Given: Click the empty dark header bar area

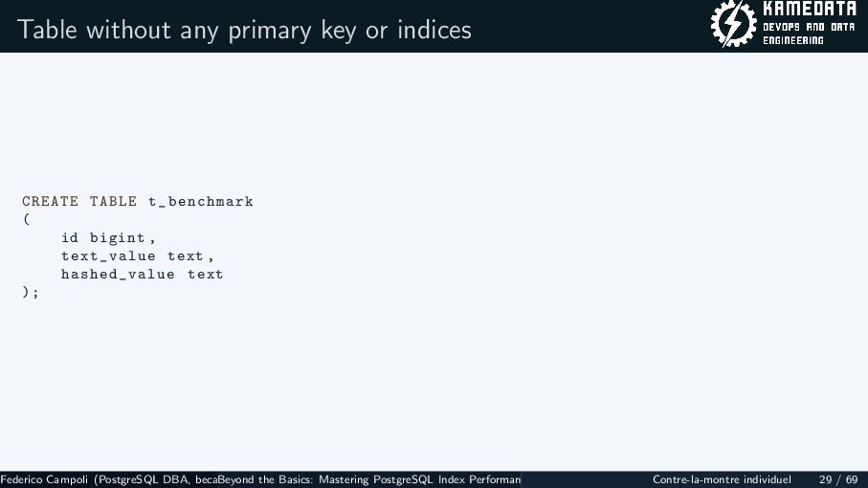Looking at the screenshot, I should (x=593, y=26).
